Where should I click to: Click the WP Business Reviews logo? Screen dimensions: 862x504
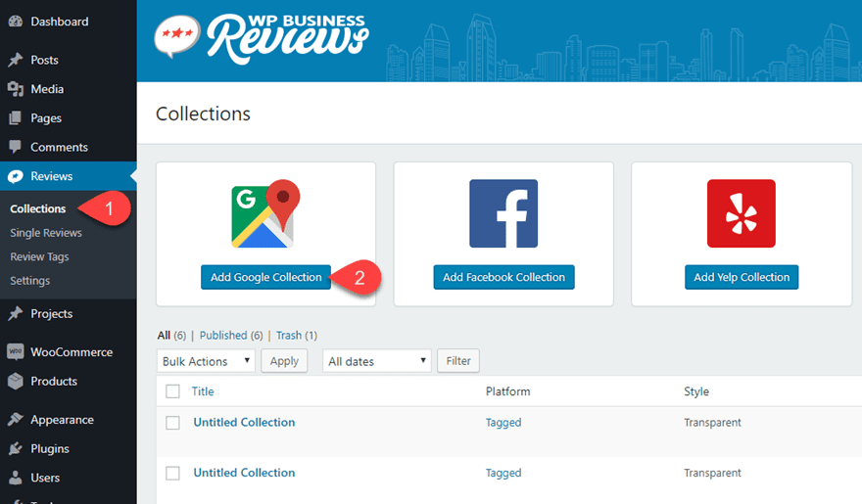[x=262, y=37]
